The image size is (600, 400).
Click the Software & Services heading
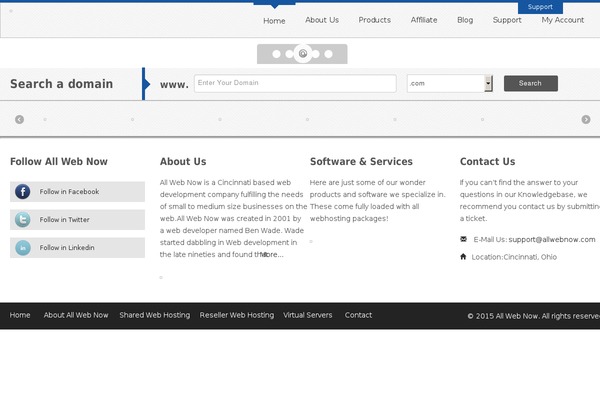361,162
